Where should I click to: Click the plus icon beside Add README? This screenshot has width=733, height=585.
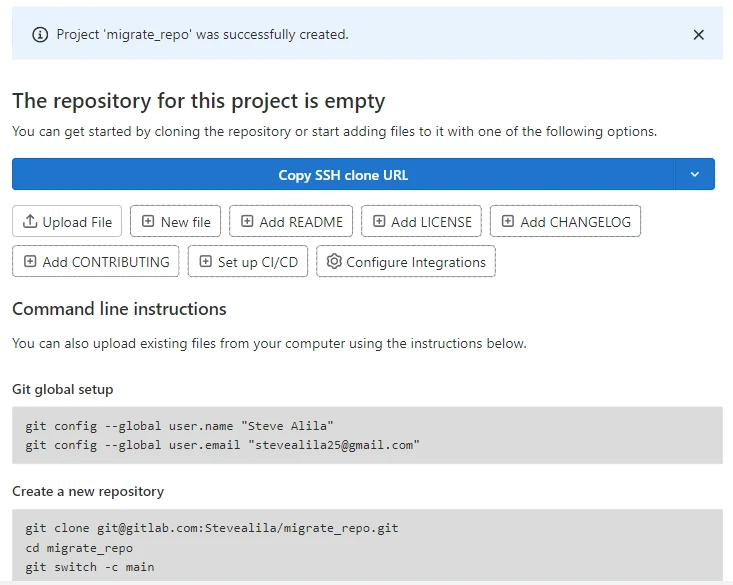(247, 222)
